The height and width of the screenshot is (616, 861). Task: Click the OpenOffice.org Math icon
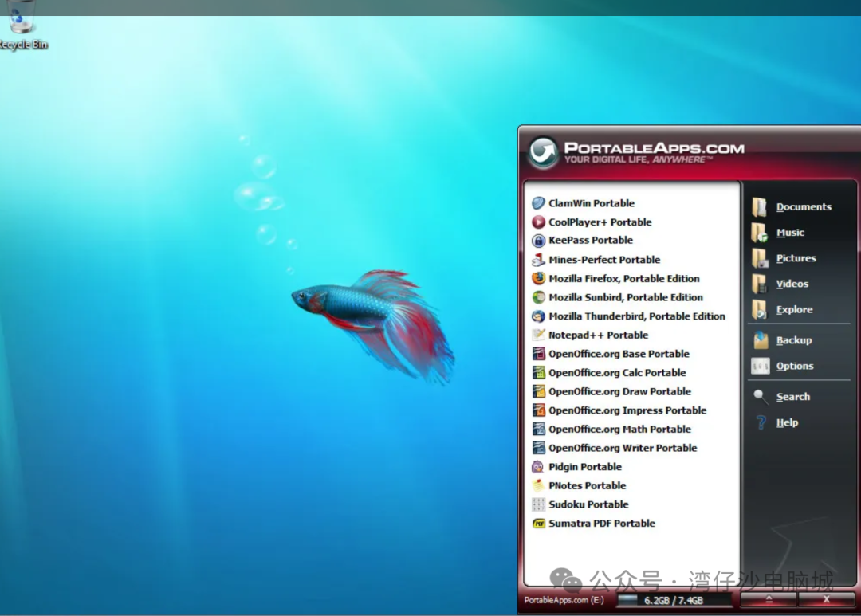[x=538, y=429]
